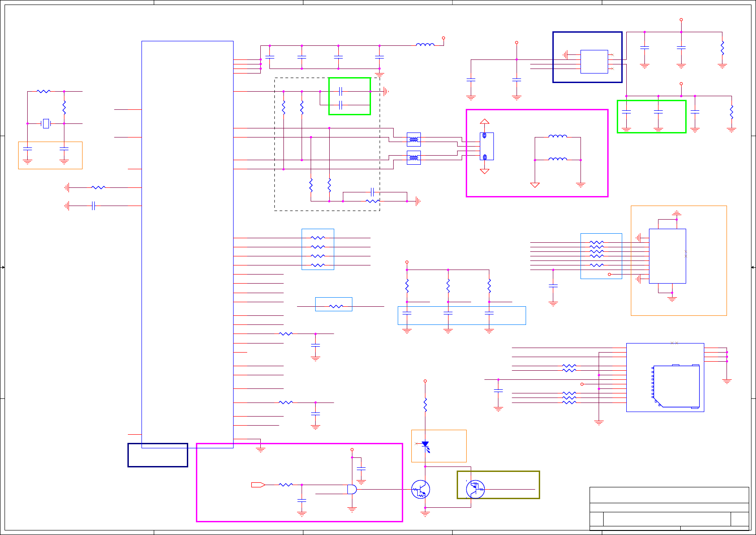Image resolution: width=756 pixels, height=535 pixels.
Task: Select the resistor tied to the left-pointing ground left of the IC
Action: point(98,187)
